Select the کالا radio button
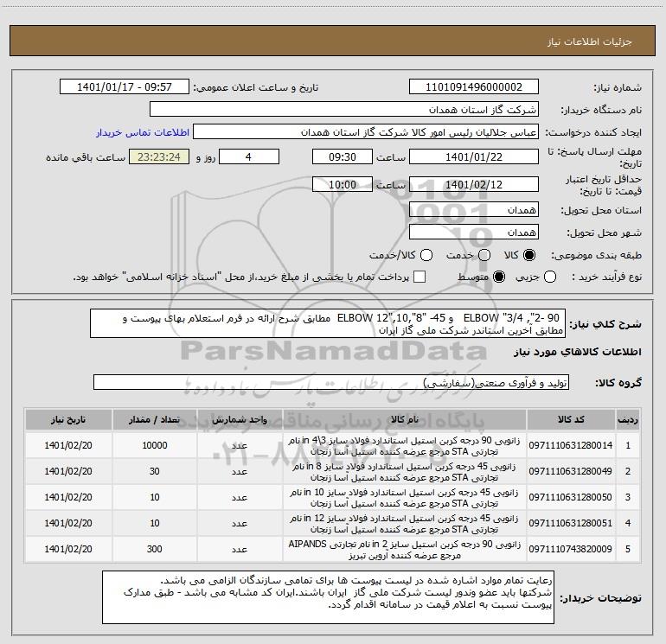 [529, 255]
